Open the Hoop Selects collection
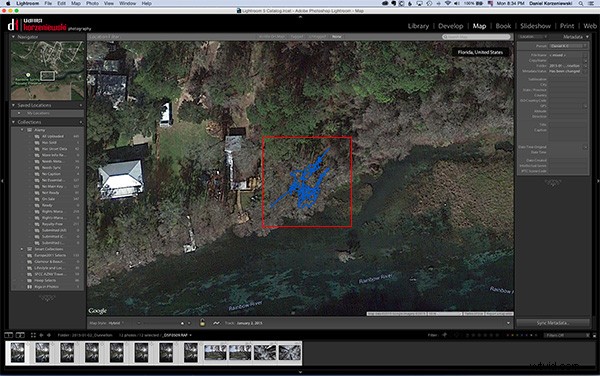Screen dimensions: 600x376 click(x=45, y=280)
